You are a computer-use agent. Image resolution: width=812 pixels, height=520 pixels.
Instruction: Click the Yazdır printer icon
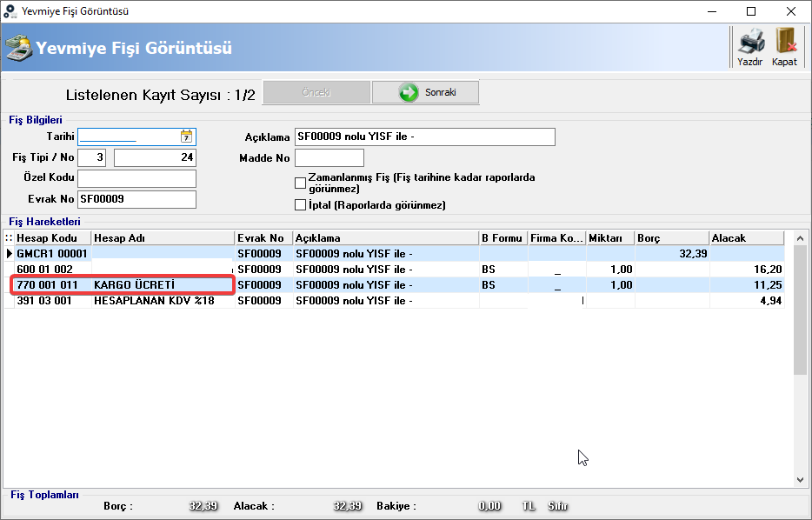pos(751,42)
